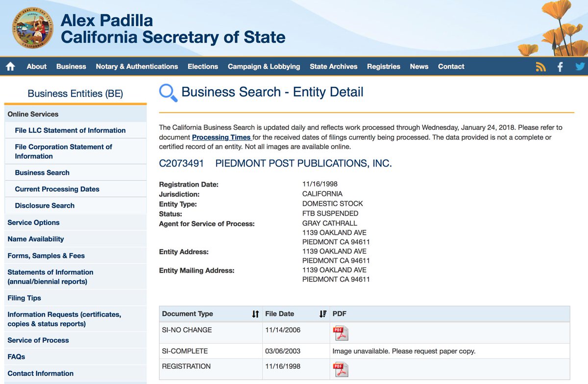Viewport: 588px width, 384px height.
Task: Follow the Processing Times link
Action: pos(221,137)
